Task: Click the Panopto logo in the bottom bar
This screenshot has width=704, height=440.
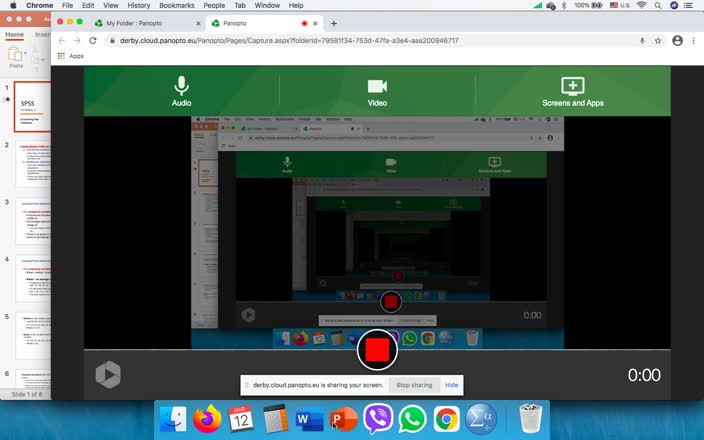Action: 108,375
